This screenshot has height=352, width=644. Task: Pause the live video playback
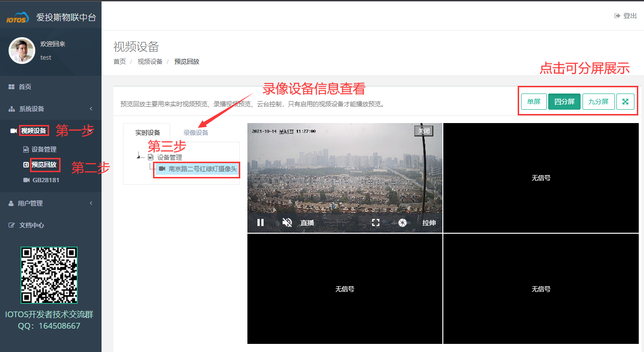coord(261,222)
